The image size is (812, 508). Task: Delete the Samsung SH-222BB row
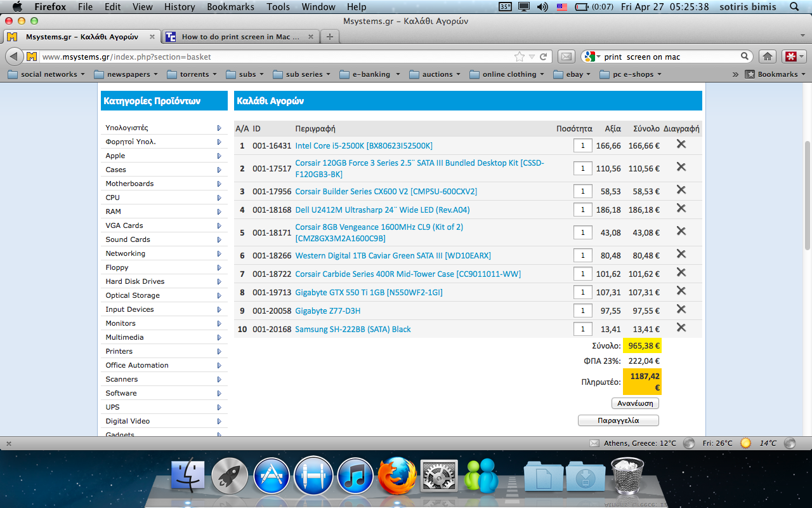pos(681,328)
